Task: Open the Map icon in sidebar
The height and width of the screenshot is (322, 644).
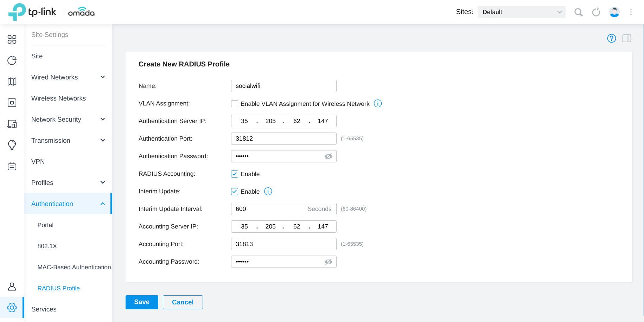Action: point(12,82)
